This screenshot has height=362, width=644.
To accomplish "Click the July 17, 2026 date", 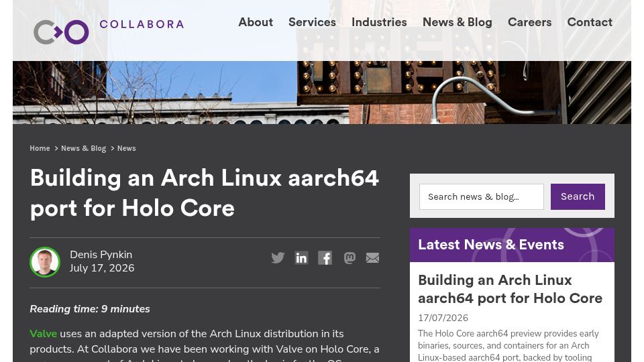I will pyautogui.click(x=102, y=268).
